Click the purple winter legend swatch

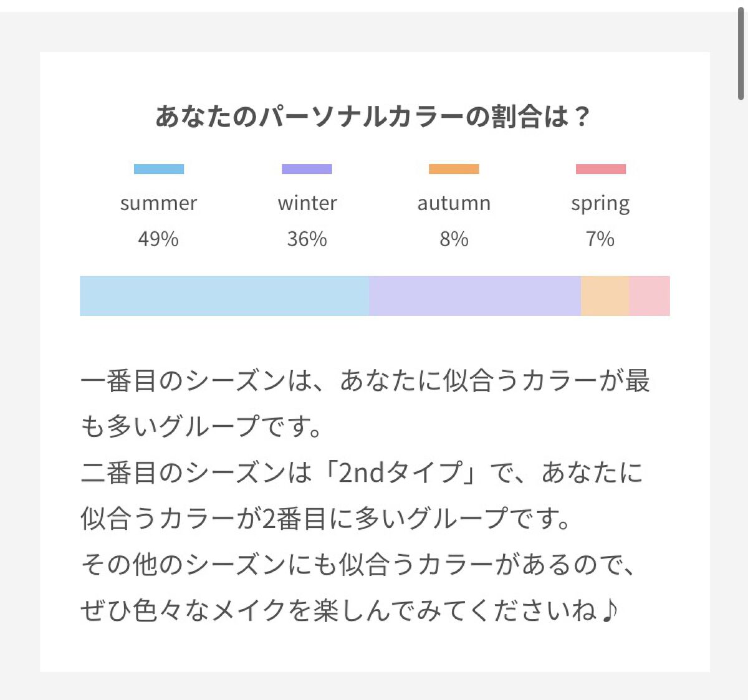point(307,169)
